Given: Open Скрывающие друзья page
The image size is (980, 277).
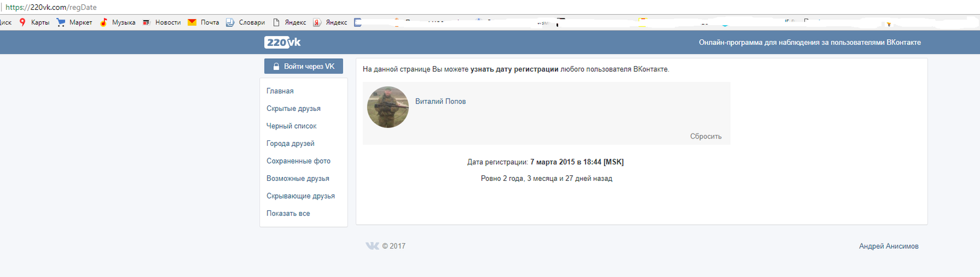Looking at the screenshot, I should tap(301, 196).
